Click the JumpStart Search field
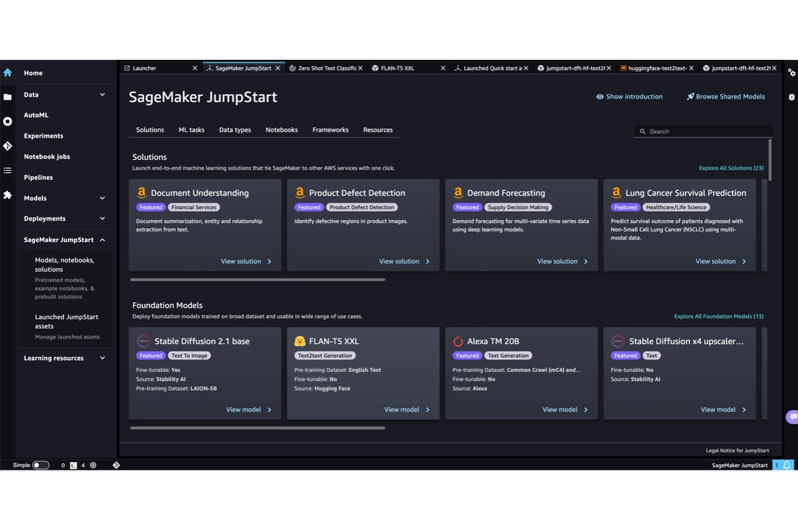Screen dimensions: 798x532 [x=703, y=132]
